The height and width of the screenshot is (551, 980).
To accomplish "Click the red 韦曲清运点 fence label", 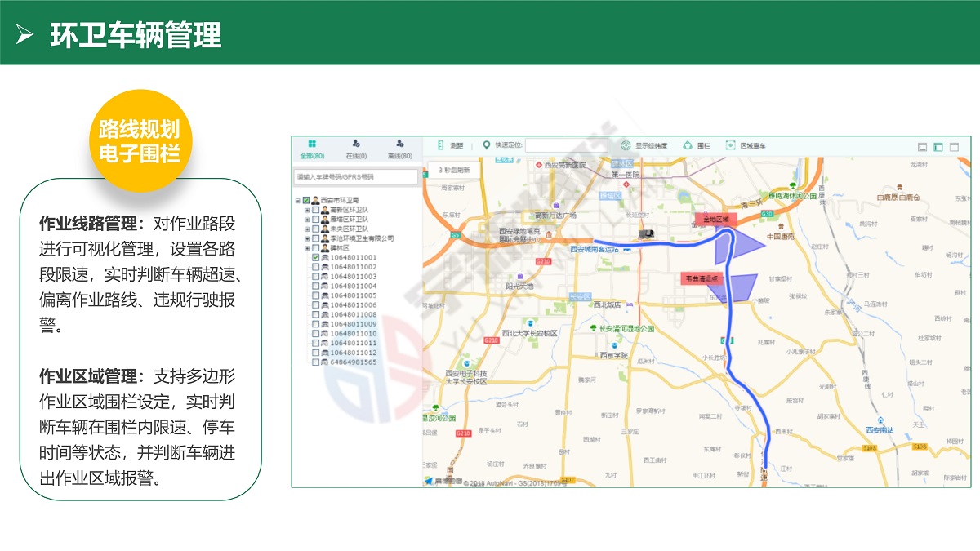I will [702, 278].
